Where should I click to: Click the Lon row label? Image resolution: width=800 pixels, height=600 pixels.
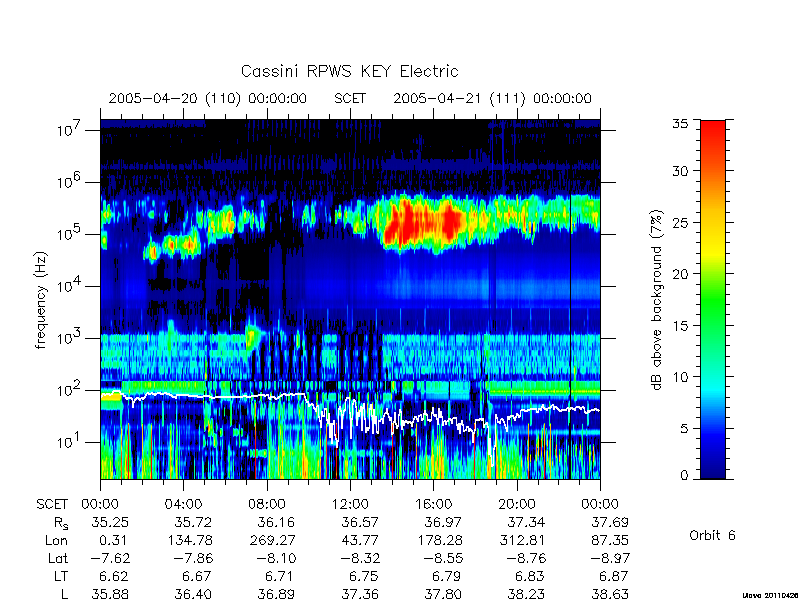[x=56, y=540]
